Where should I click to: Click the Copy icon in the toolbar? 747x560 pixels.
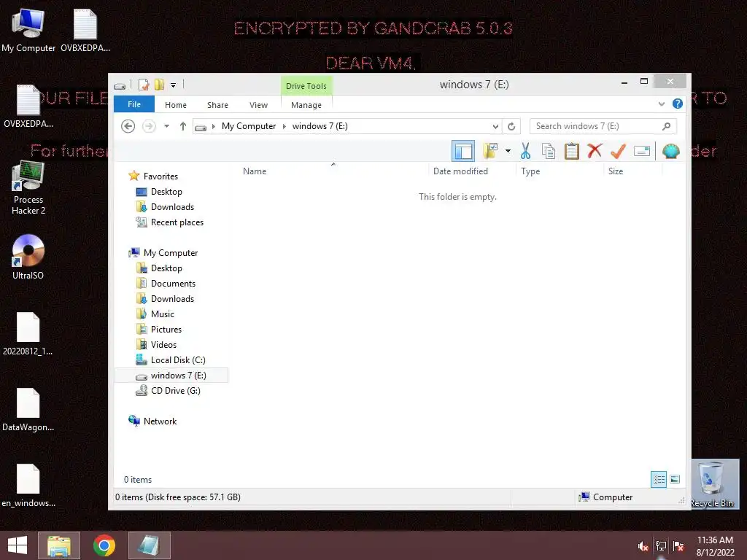pyautogui.click(x=549, y=152)
